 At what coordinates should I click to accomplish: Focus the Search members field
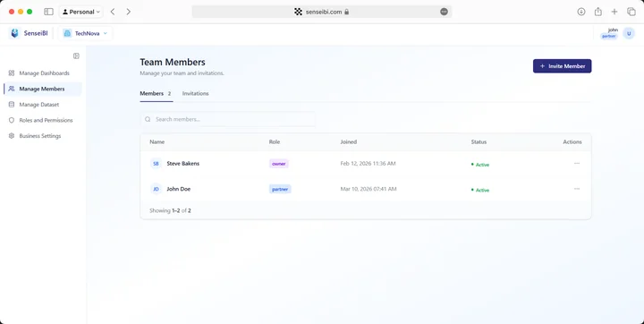point(228,119)
